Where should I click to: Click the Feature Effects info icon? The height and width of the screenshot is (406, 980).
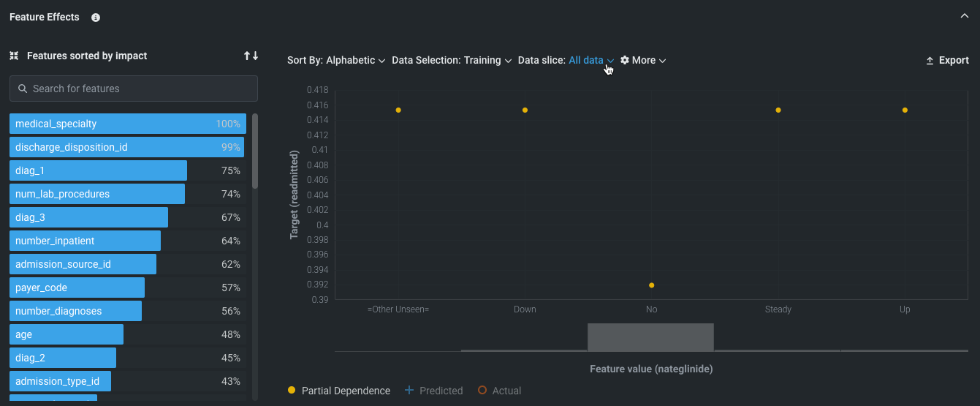[96, 18]
